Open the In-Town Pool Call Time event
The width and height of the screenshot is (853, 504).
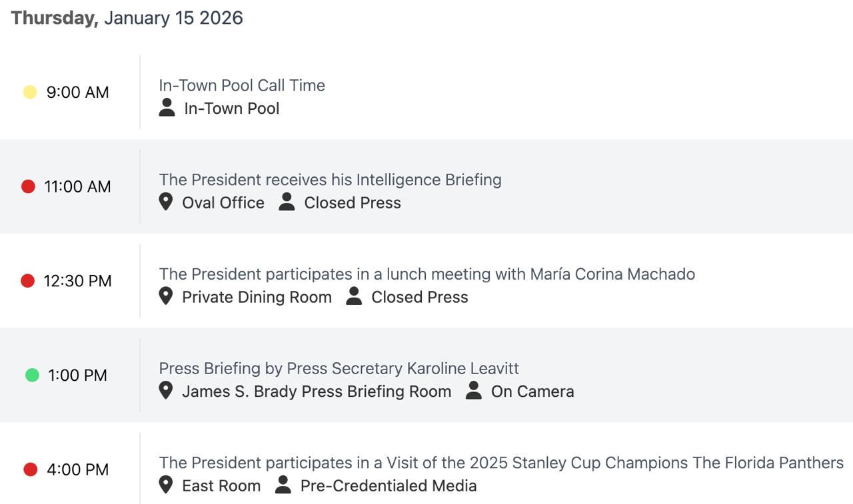coord(242,85)
